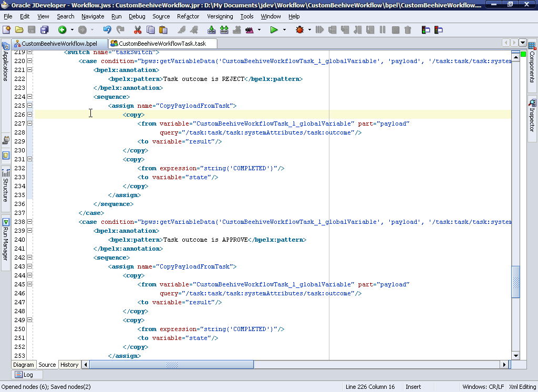Click the green Run button in toolbar
This screenshot has width=538, height=392.
[274, 30]
